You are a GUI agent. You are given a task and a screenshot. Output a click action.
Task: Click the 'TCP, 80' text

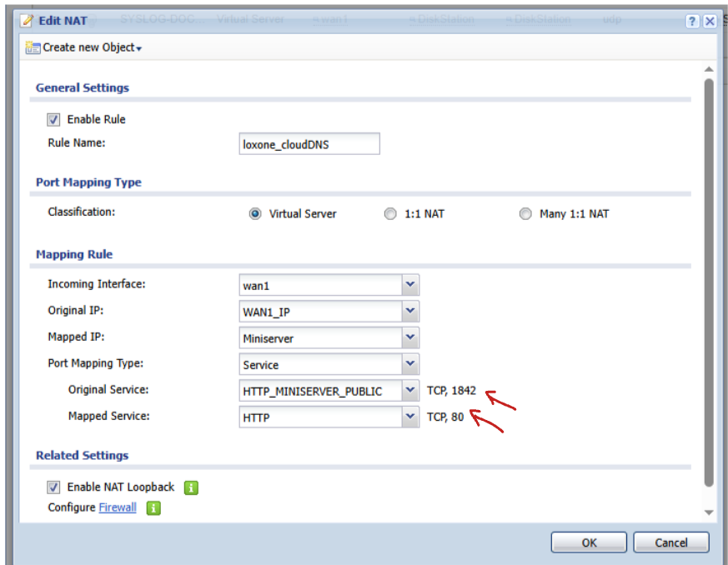445,417
